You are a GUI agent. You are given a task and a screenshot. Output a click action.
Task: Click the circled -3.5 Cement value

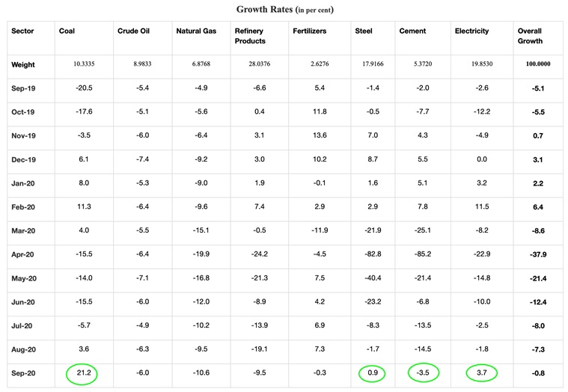pos(424,372)
